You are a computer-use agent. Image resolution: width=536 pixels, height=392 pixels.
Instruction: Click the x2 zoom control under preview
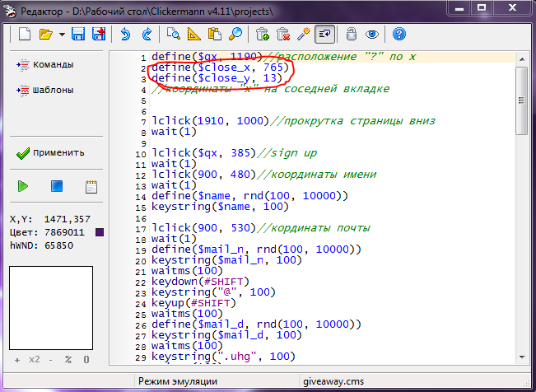(x=35, y=360)
